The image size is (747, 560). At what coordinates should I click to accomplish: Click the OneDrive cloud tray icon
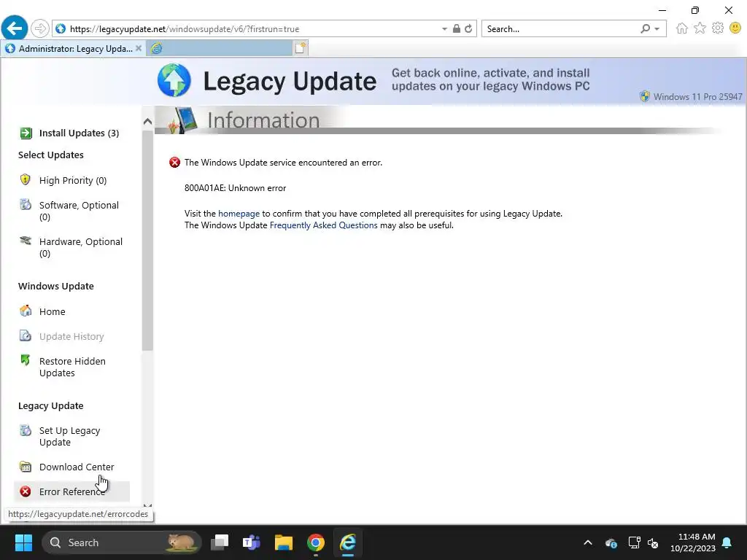[x=611, y=542]
